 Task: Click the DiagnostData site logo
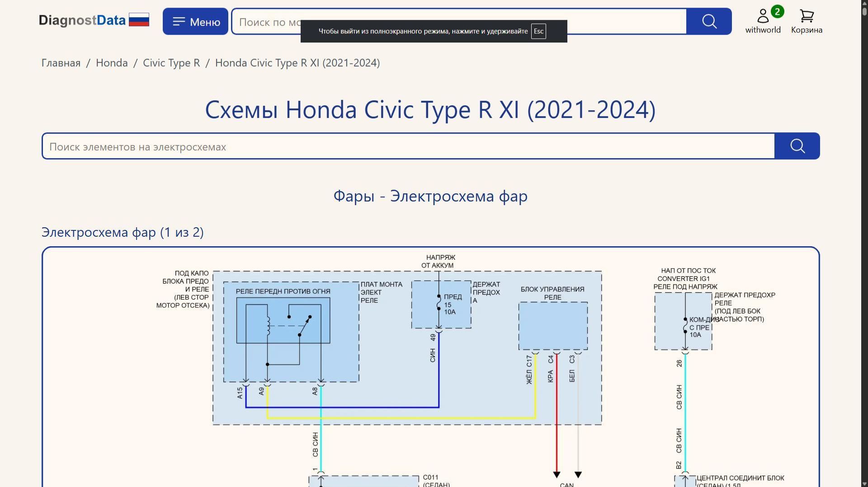pyautogui.click(x=83, y=20)
